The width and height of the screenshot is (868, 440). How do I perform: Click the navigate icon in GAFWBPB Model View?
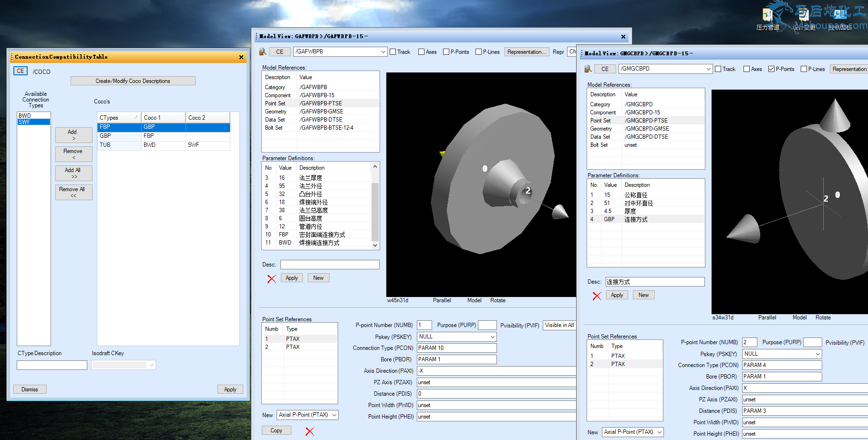tap(263, 51)
